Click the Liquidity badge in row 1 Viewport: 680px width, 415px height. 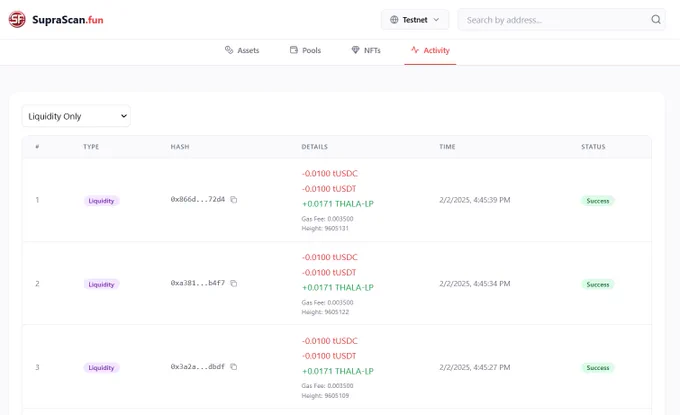tap(101, 201)
